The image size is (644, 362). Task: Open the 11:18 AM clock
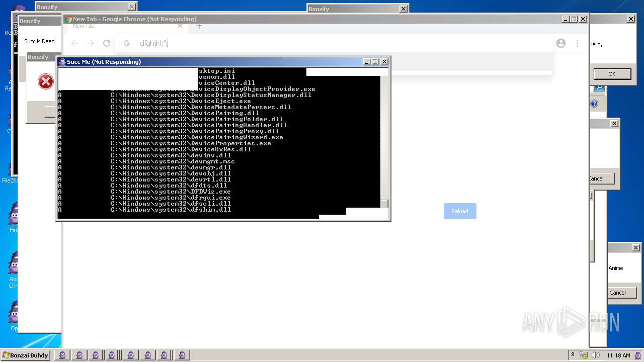point(618,355)
